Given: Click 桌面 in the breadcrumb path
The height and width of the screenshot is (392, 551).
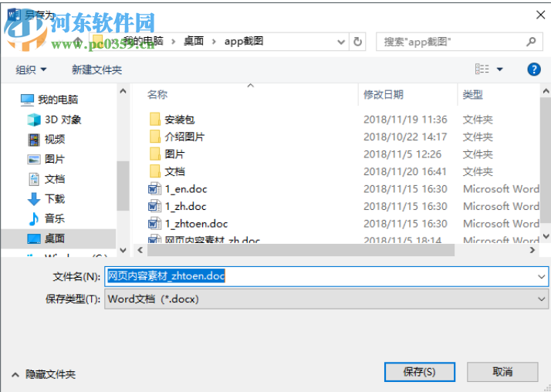Looking at the screenshot, I should (x=194, y=42).
